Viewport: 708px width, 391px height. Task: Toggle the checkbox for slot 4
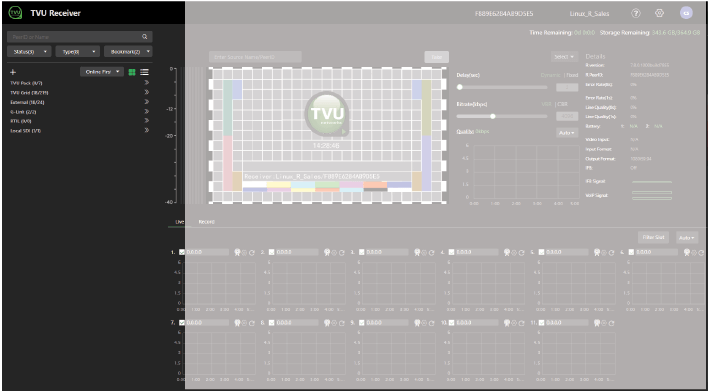pos(452,252)
